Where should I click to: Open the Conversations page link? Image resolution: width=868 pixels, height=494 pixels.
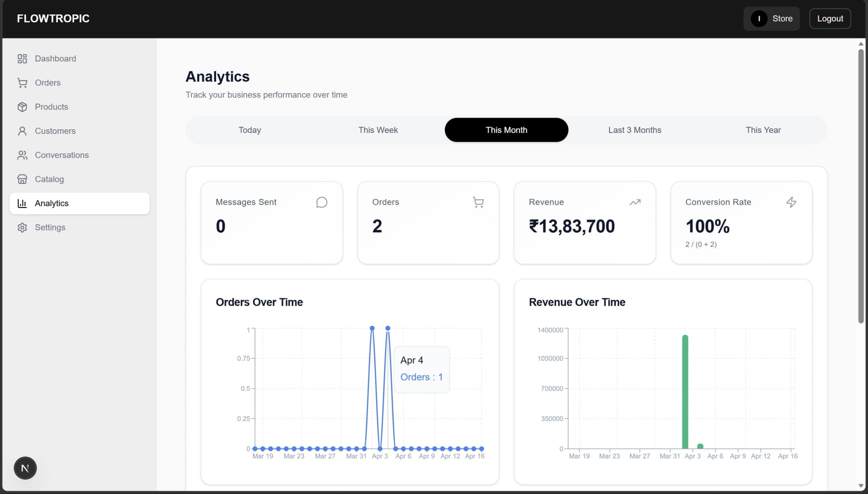tap(61, 155)
